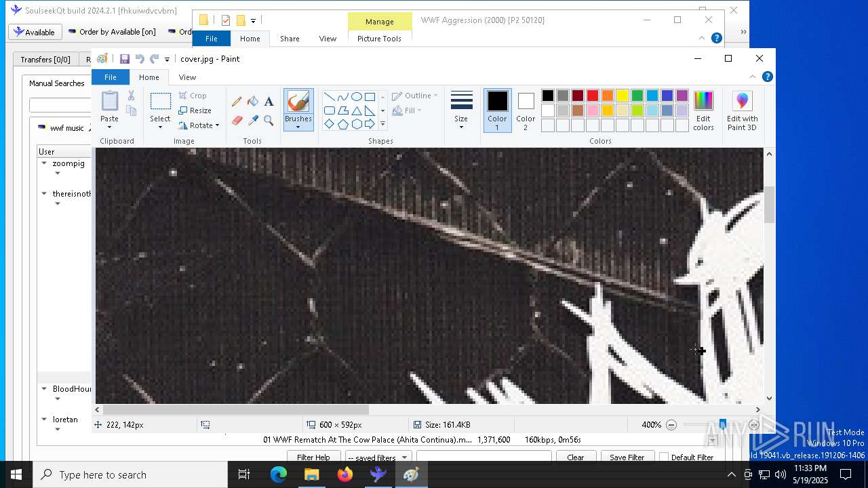Choose the Pentagon shape

point(342,124)
